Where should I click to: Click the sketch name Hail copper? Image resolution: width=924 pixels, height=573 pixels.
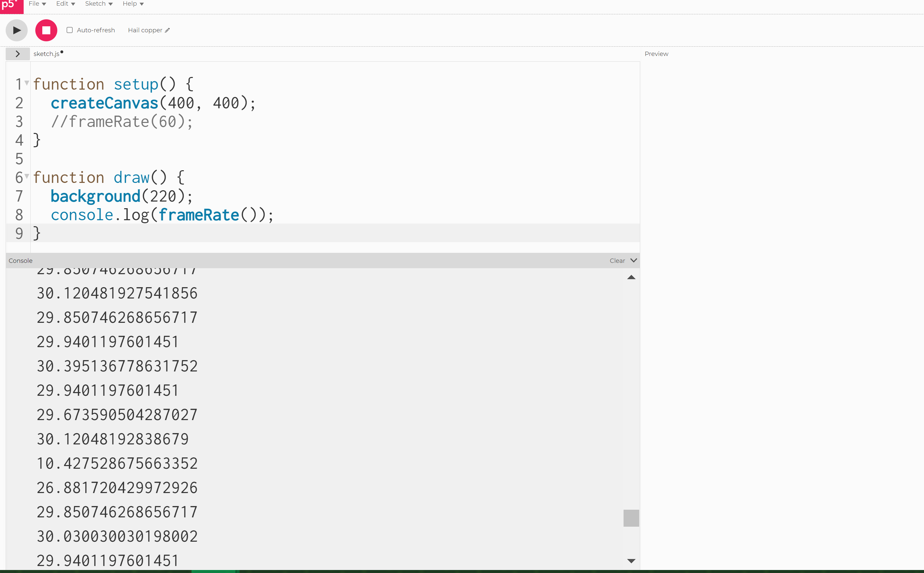pos(145,30)
